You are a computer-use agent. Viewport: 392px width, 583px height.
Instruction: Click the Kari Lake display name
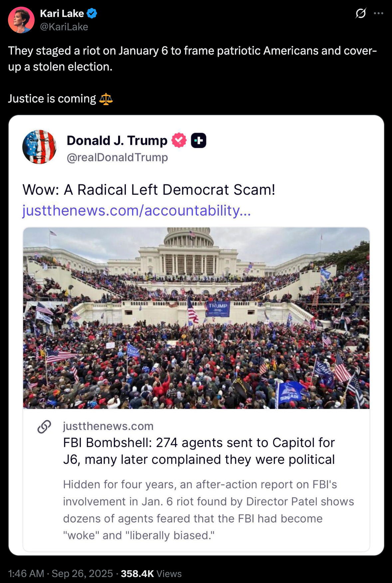click(62, 13)
